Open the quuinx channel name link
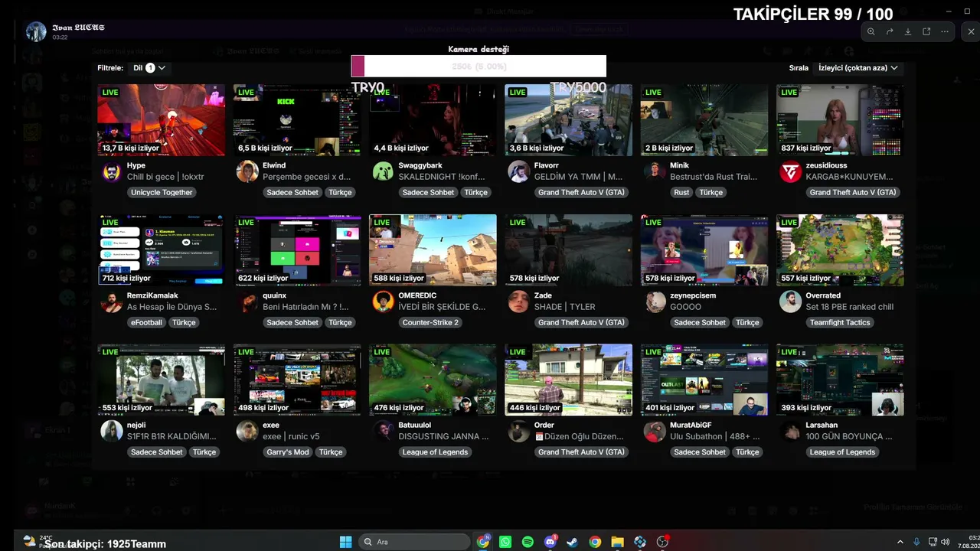This screenshot has width=980, height=551. coord(275,295)
